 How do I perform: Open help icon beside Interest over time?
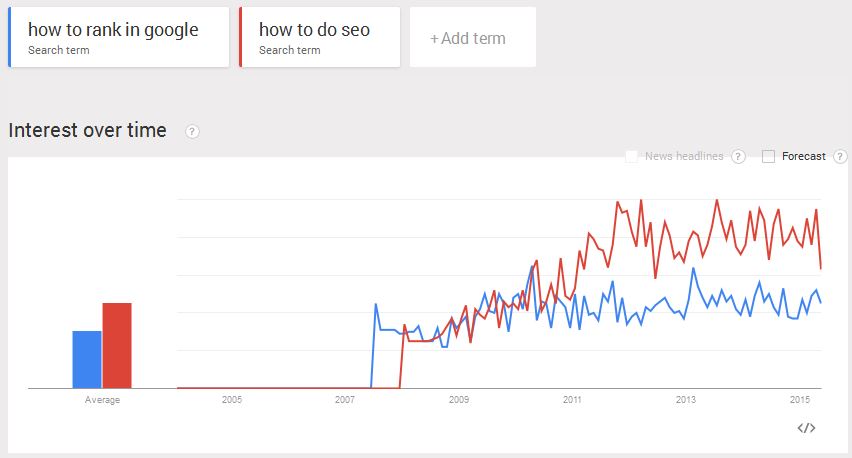pyautogui.click(x=192, y=132)
